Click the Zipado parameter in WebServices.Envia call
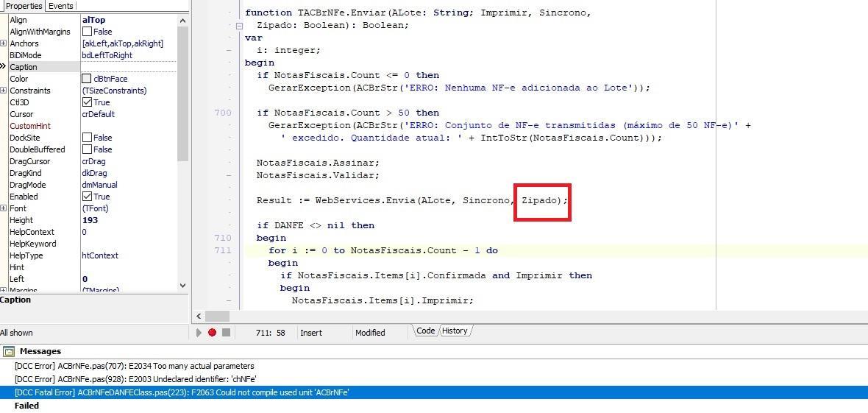This screenshot has height=413, width=868. (539, 200)
